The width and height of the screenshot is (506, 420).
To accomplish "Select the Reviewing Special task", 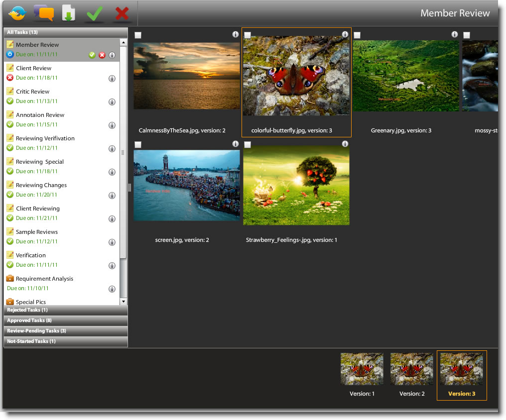I will pyautogui.click(x=62, y=167).
